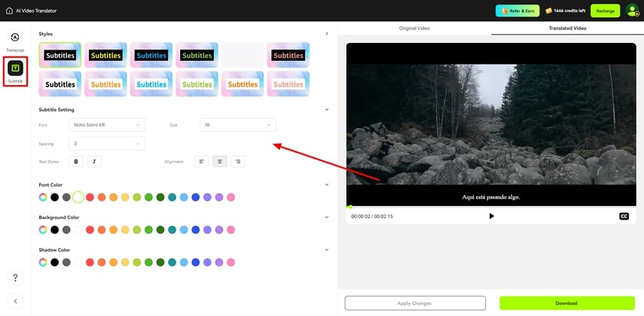Open custom background color rainbow picker
644x316 pixels.
(x=43, y=229)
